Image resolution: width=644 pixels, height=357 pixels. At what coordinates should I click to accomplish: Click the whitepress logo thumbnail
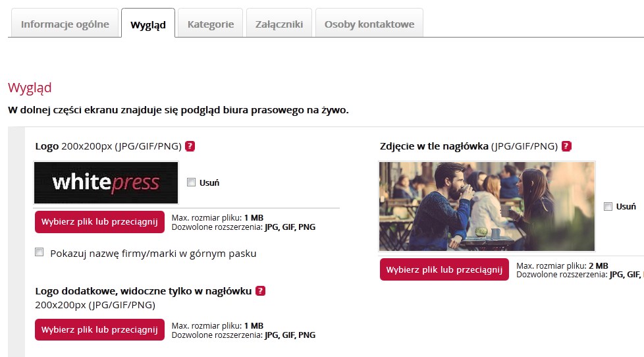tap(106, 182)
